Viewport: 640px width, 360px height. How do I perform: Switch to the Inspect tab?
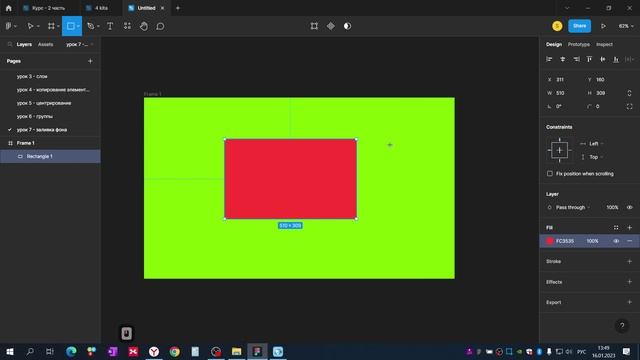(604, 44)
